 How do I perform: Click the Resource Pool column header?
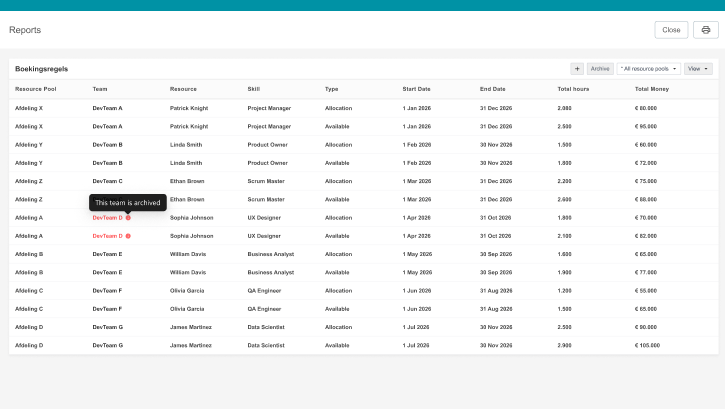[x=36, y=89]
